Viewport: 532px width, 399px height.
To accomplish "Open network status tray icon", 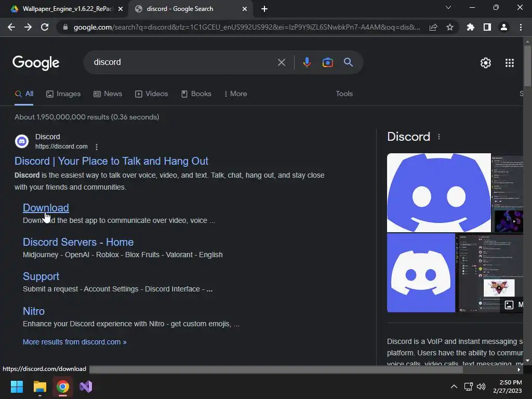I will 469,387.
